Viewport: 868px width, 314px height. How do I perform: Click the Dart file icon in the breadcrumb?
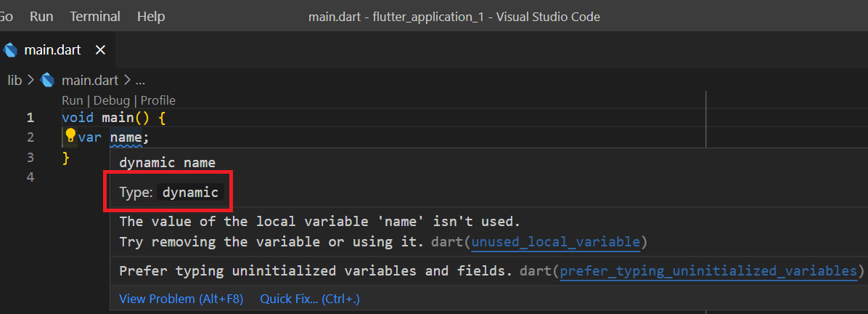[x=48, y=81]
